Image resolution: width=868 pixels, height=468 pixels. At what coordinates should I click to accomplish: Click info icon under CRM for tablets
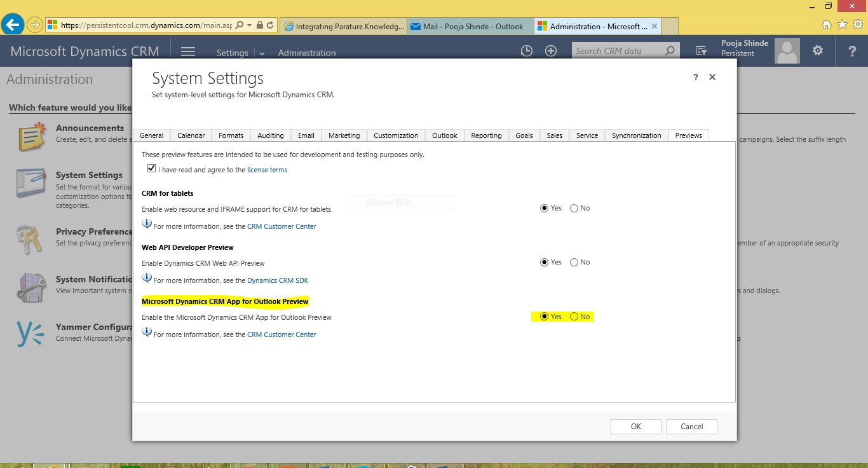tap(147, 224)
